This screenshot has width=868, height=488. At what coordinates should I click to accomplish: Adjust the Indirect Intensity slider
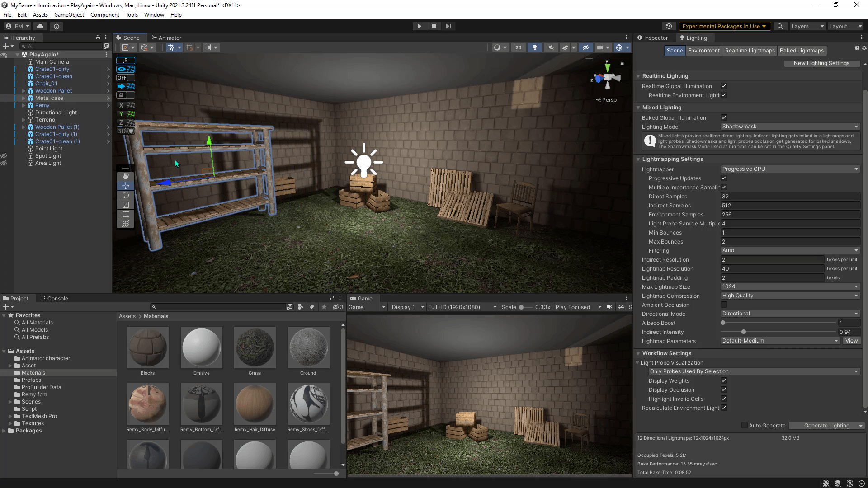pyautogui.click(x=744, y=332)
